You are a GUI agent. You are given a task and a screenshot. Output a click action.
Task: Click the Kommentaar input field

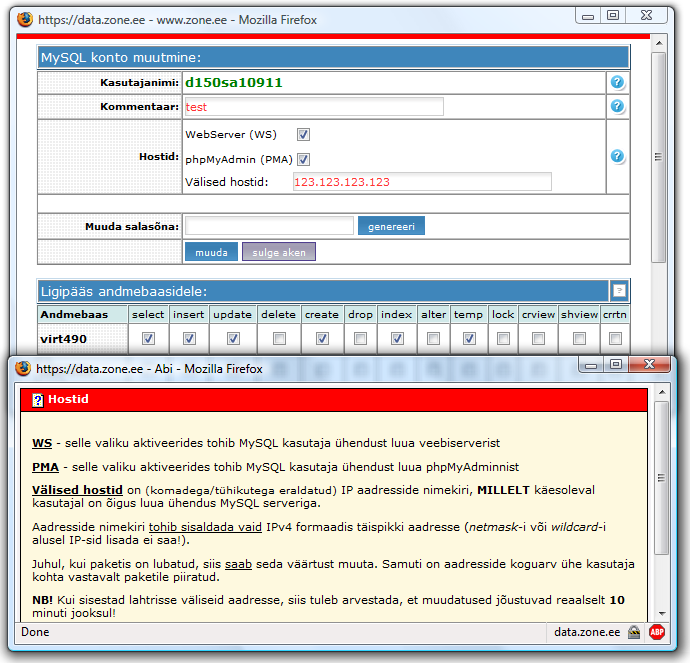[x=314, y=107]
